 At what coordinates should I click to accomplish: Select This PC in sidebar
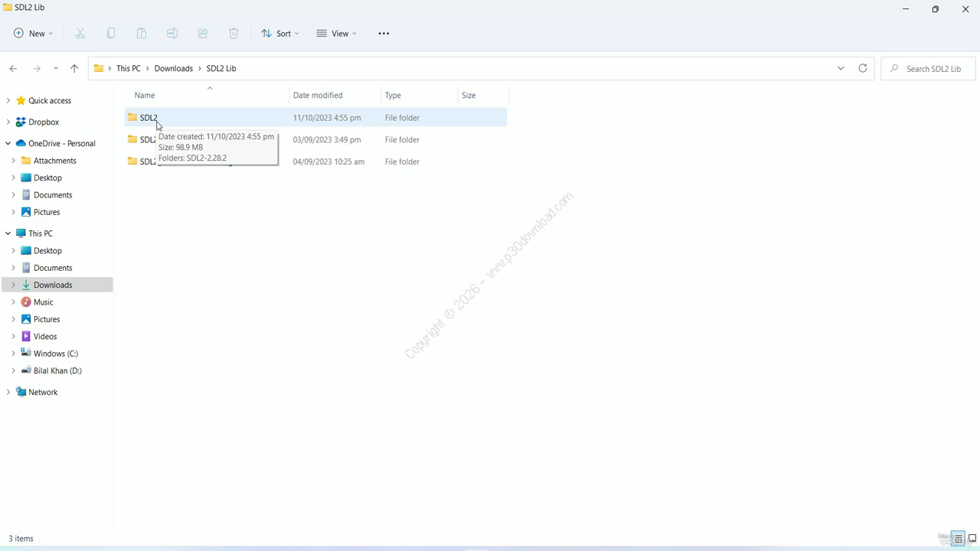pos(41,233)
